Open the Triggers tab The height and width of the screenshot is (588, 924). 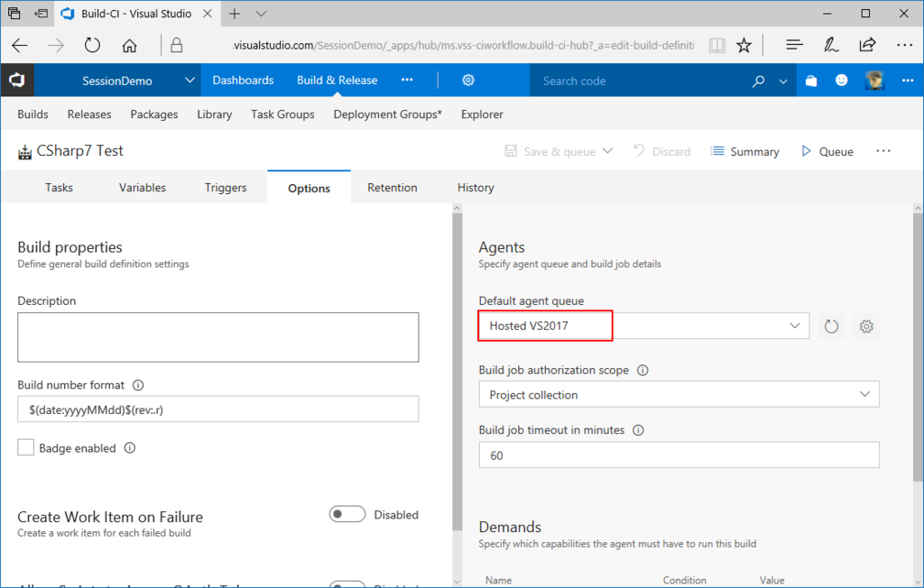tap(226, 188)
